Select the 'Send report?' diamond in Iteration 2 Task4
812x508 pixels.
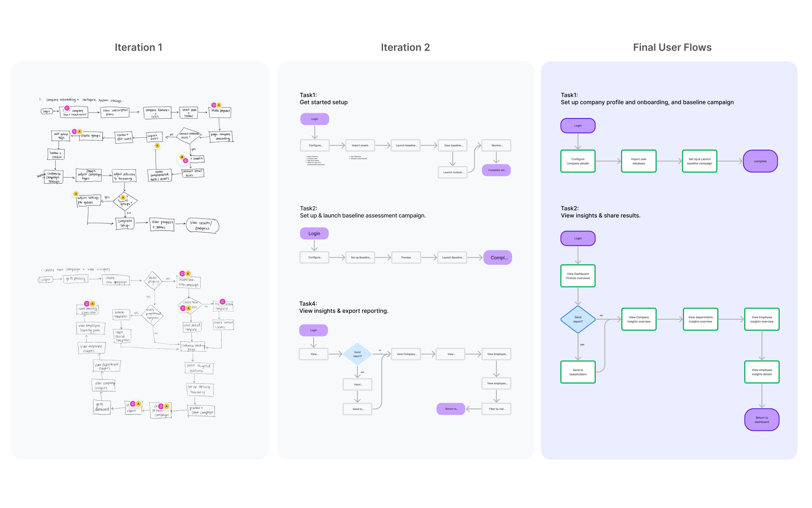tap(357, 354)
